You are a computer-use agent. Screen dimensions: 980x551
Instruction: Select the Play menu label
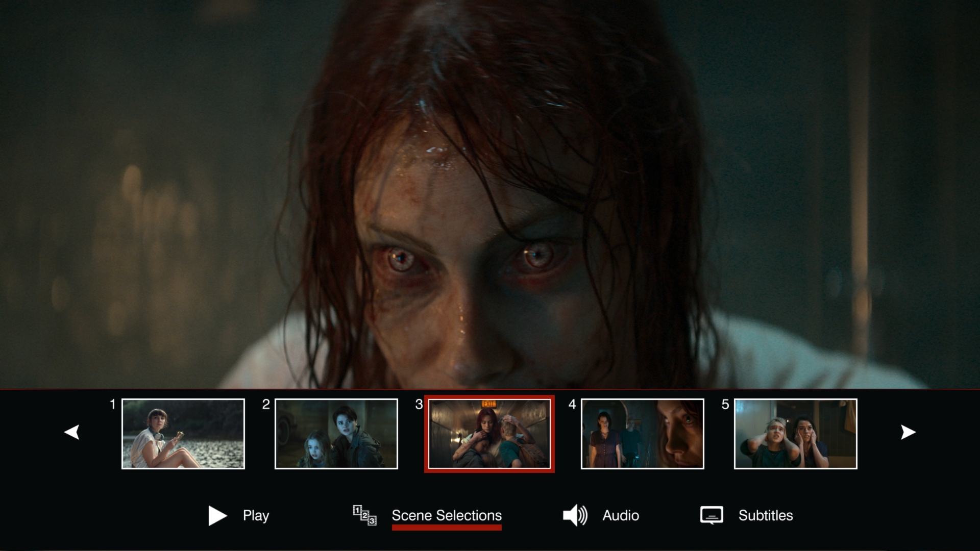click(x=256, y=516)
